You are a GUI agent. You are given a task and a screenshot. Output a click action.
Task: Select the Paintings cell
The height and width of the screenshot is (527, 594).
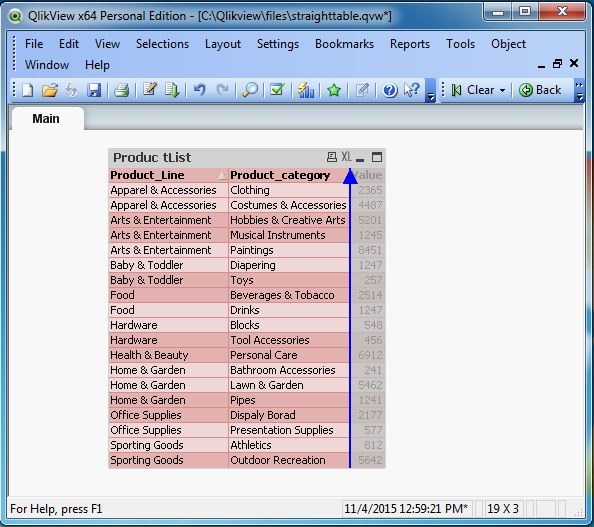(x=289, y=250)
